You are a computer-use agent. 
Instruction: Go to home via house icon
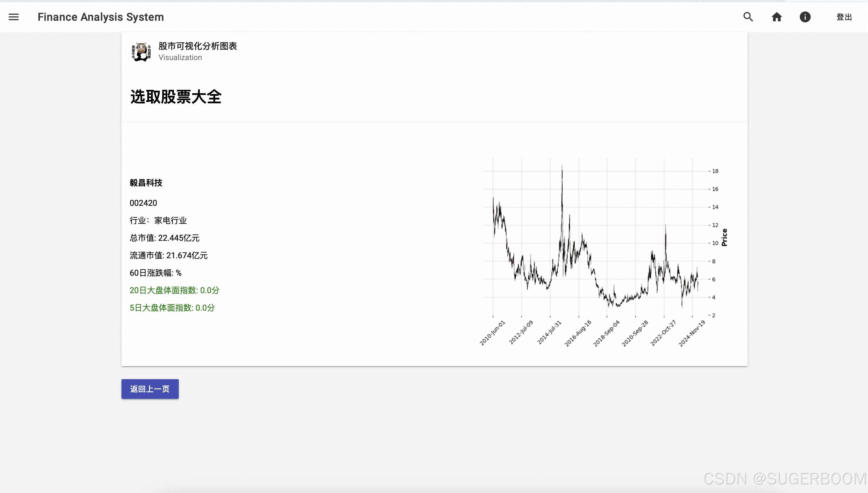[777, 17]
